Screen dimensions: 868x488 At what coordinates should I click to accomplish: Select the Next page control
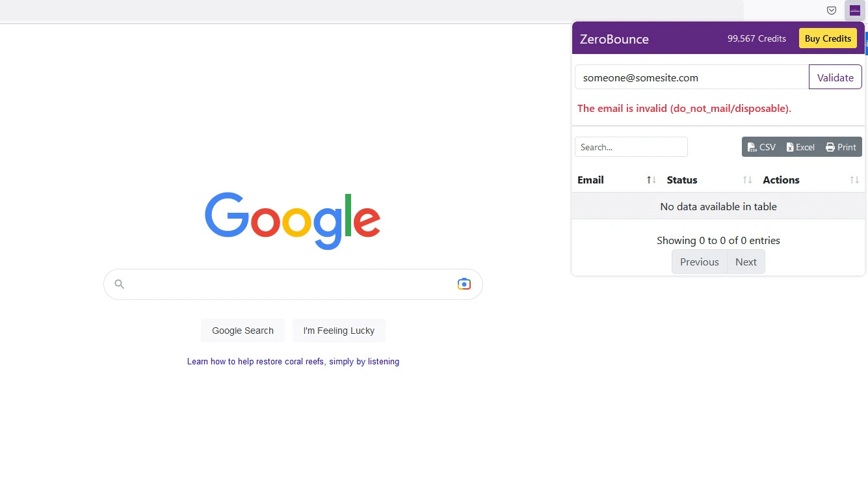(x=745, y=262)
